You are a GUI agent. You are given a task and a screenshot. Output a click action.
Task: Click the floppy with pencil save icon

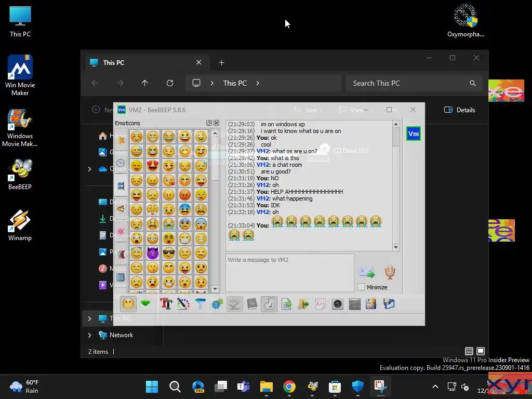point(371,303)
